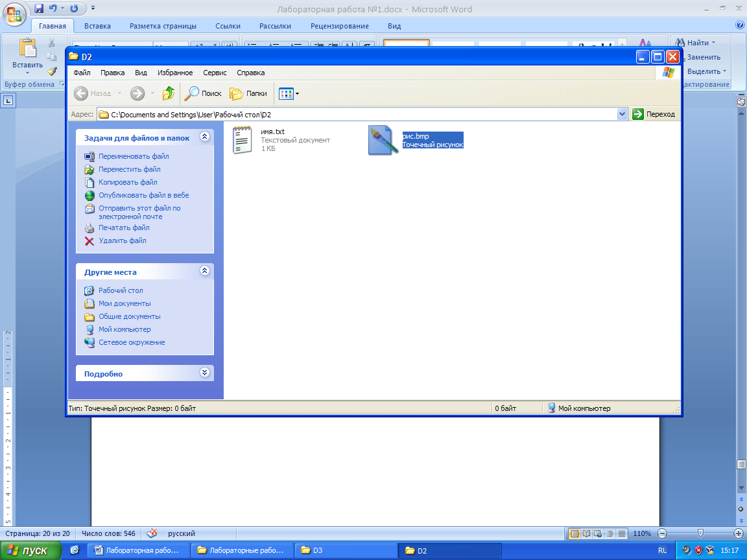747x560 pixels.
Task: Click the spell check icon in Word status bar
Action: pos(152,533)
